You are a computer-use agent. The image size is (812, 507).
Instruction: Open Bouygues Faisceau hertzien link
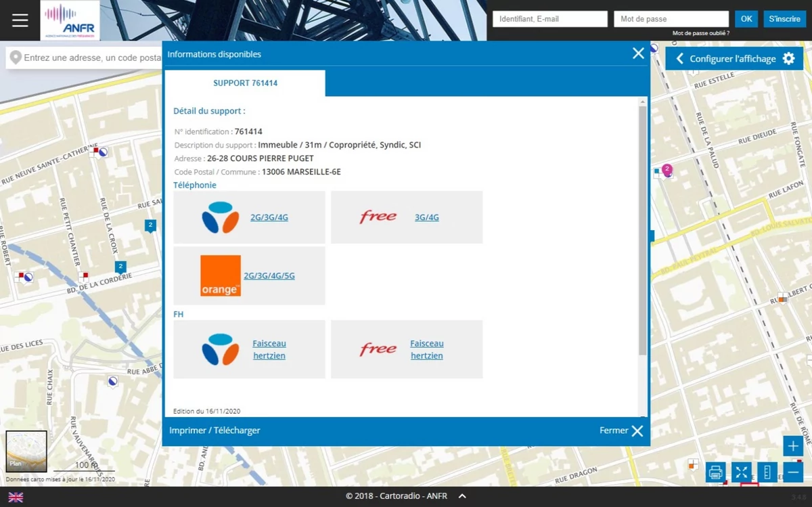point(269,349)
